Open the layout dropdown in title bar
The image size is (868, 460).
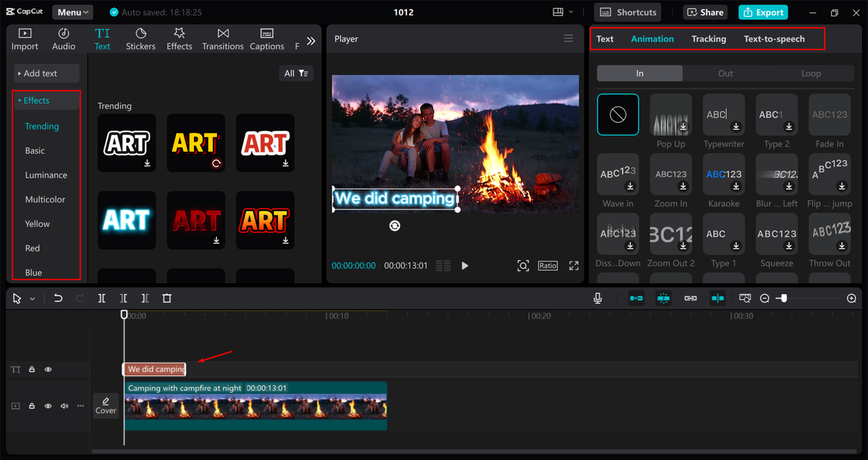pos(563,12)
